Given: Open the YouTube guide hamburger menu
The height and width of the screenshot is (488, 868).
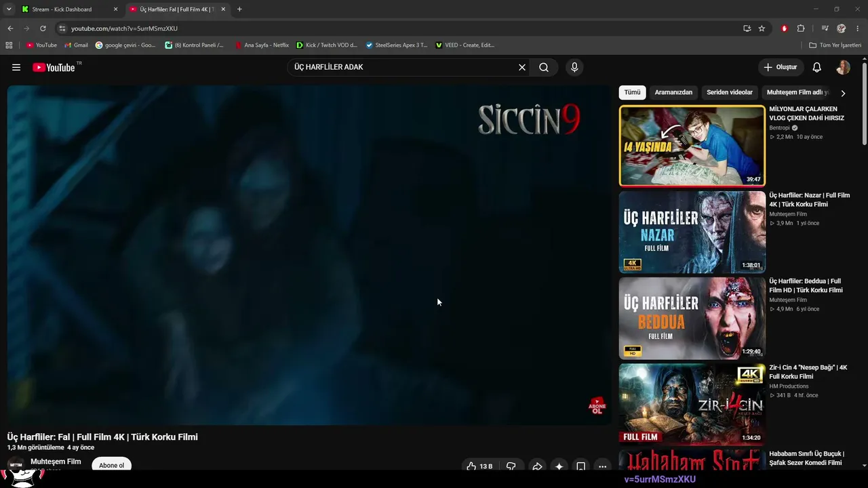Looking at the screenshot, I should (16, 67).
